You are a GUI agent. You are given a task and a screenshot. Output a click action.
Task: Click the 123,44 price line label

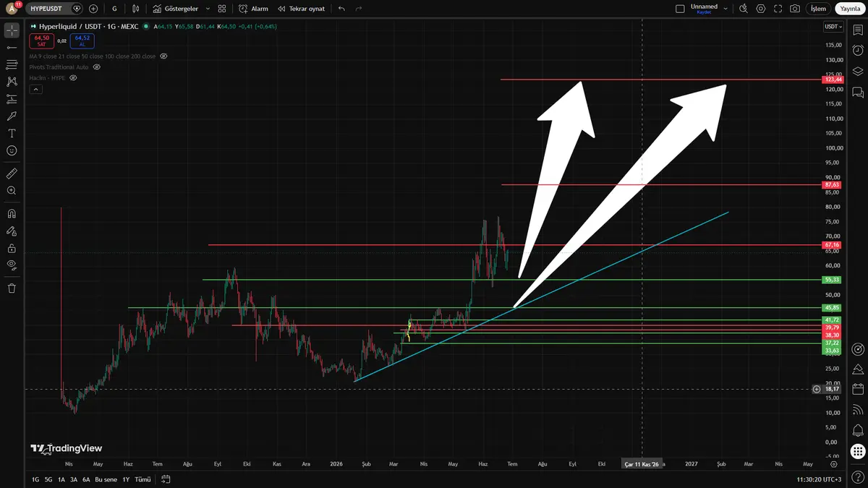[x=832, y=80]
